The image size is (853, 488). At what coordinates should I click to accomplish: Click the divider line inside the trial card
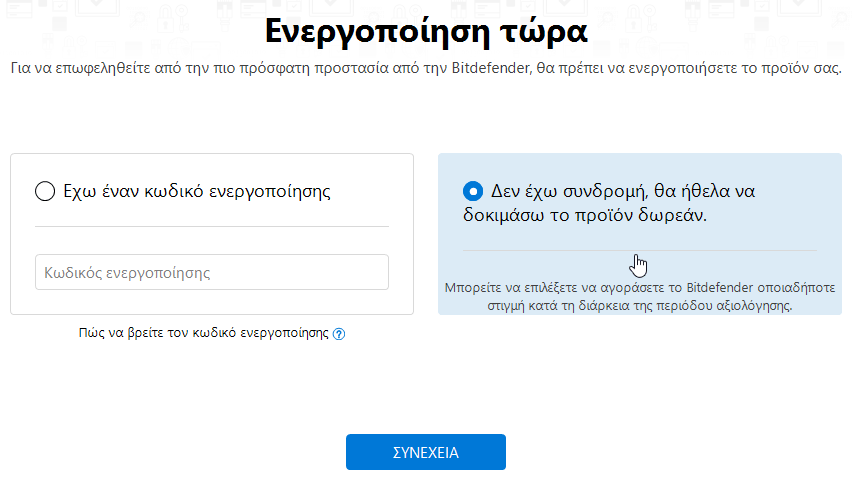tap(640, 250)
